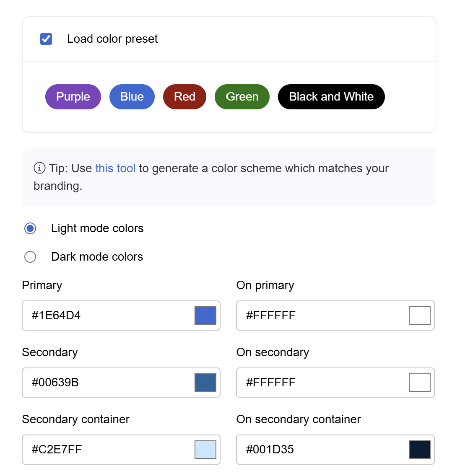Apply the Blue color preset
Image resolution: width=452 pixels, height=476 pixels.
(x=132, y=97)
